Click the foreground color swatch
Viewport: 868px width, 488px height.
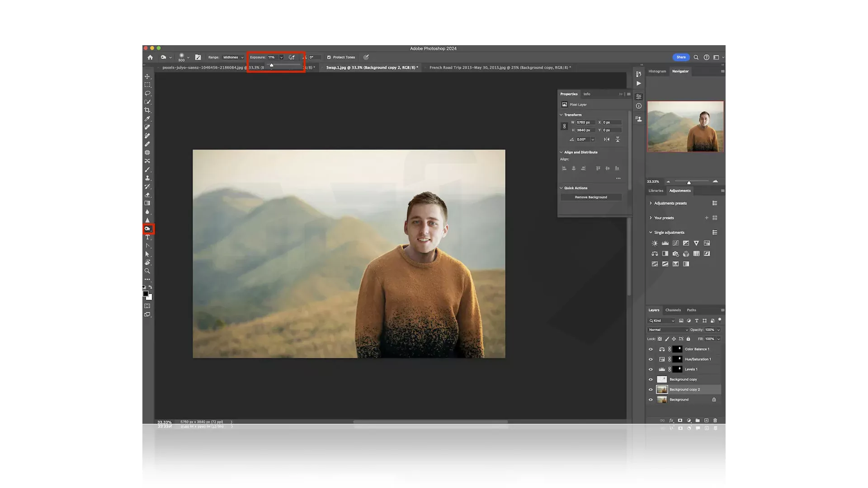coord(146,294)
